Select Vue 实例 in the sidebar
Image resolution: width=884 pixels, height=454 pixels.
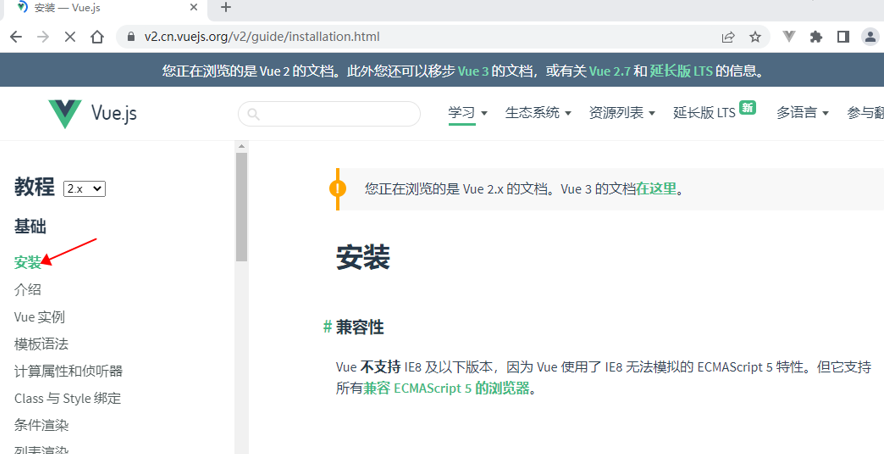pyautogui.click(x=39, y=316)
